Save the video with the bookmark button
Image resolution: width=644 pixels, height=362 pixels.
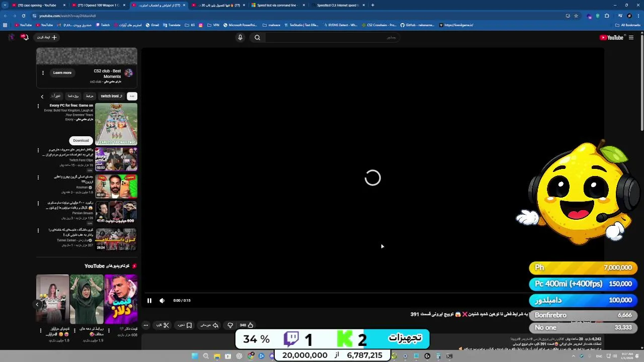185,325
